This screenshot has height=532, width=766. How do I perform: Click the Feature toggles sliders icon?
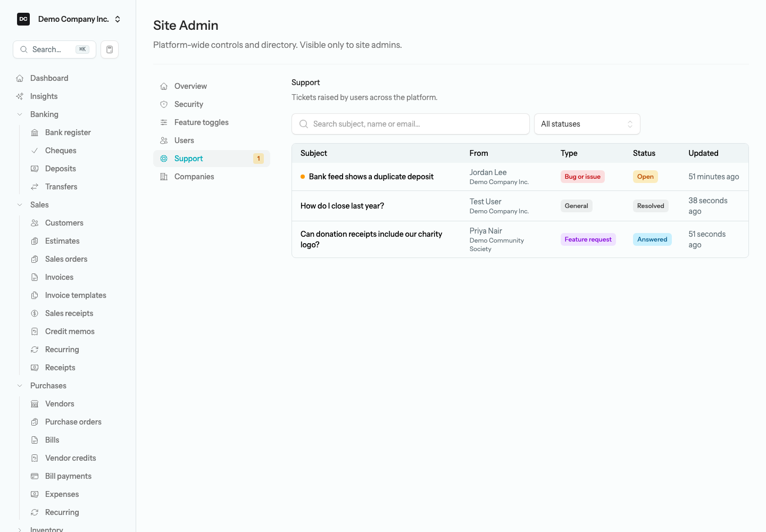pos(164,122)
